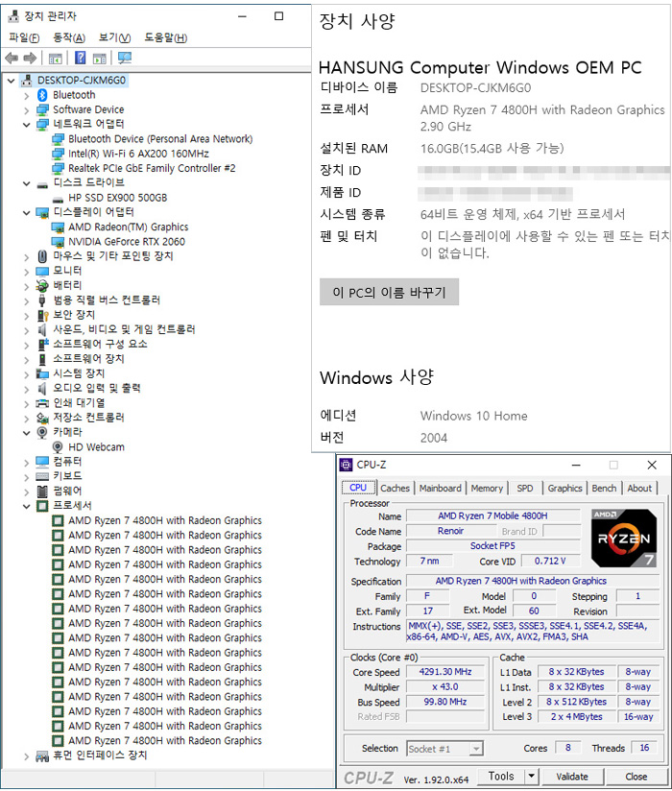
Task: Click the 배터리 battery category icon
Action: point(42,286)
